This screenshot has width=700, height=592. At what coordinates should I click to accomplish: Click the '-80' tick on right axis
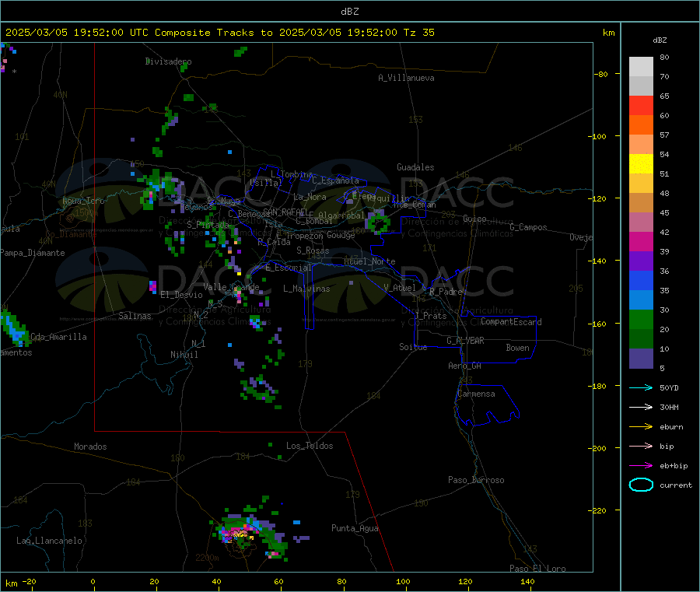(600, 74)
